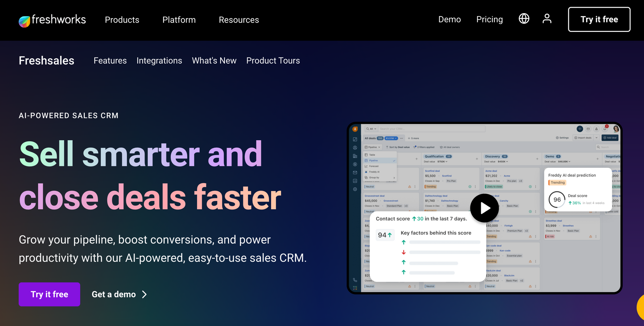Screen dimensions: 644x326
Task: Open the Products menu
Action: point(122,20)
